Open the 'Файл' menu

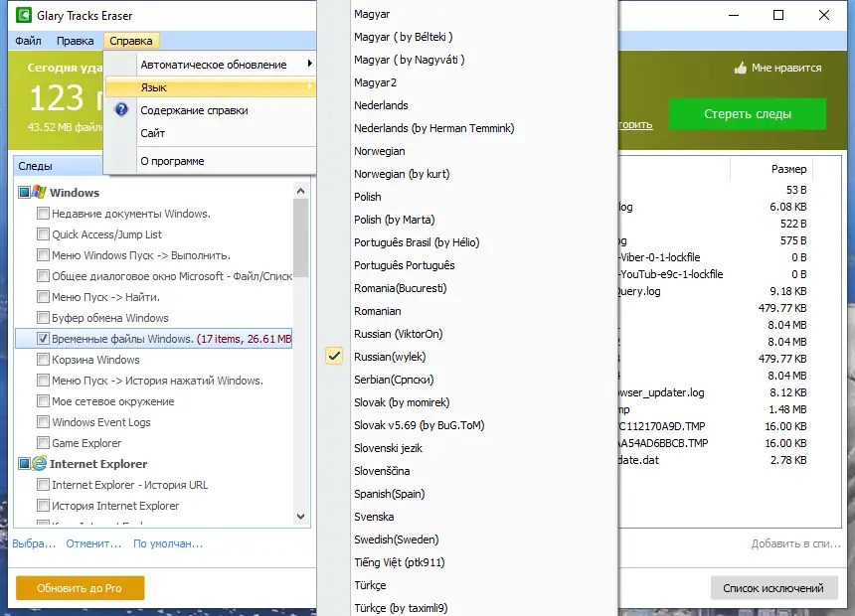click(29, 41)
